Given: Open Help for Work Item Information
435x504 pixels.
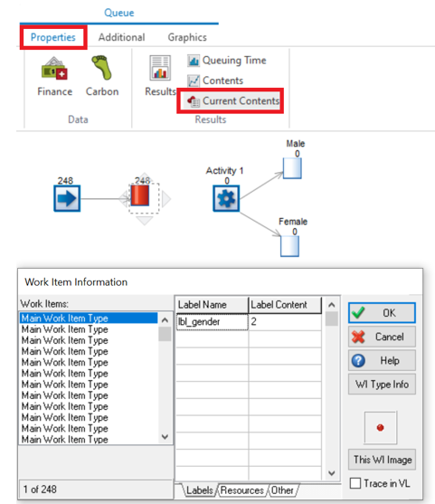Looking at the screenshot, I should click(x=382, y=360).
